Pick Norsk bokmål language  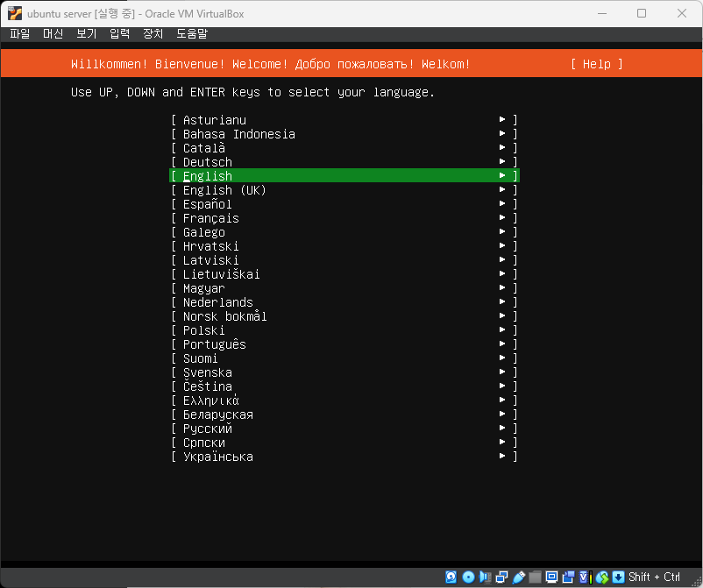click(x=344, y=316)
